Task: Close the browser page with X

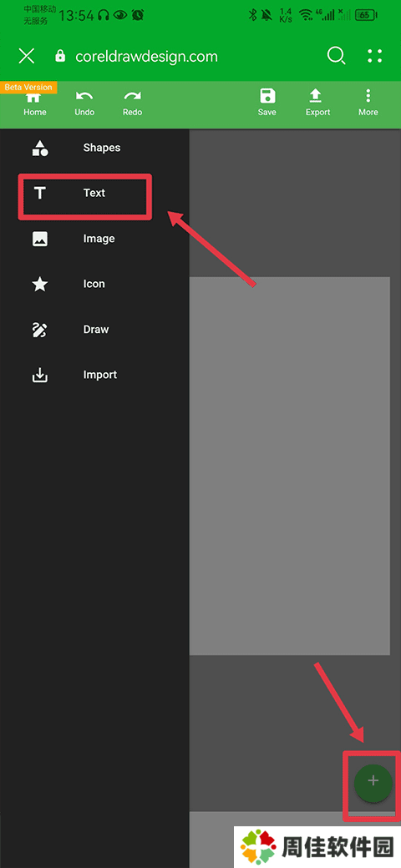Action: pyautogui.click(x=27, y=56)
